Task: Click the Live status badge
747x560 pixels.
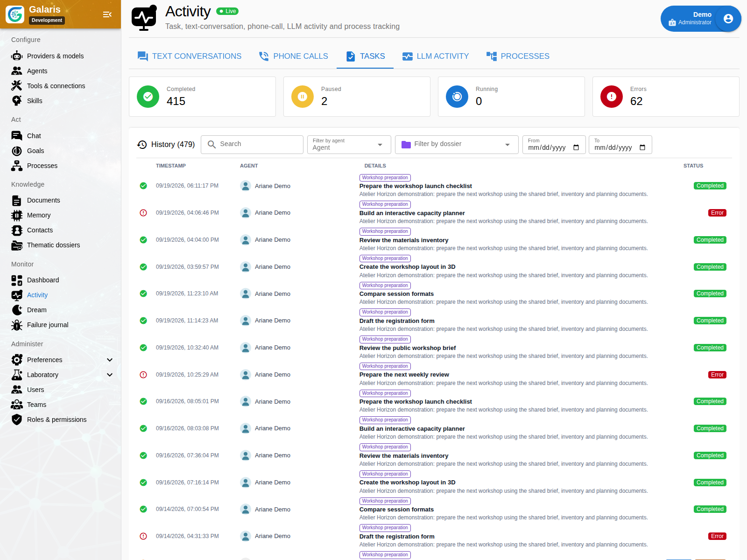Action: [227, 11]
